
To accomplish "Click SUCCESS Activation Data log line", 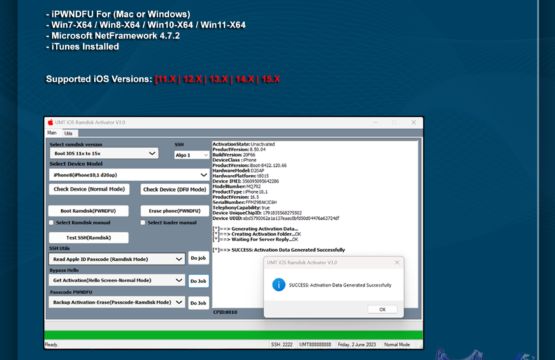I will coord(279,250).
